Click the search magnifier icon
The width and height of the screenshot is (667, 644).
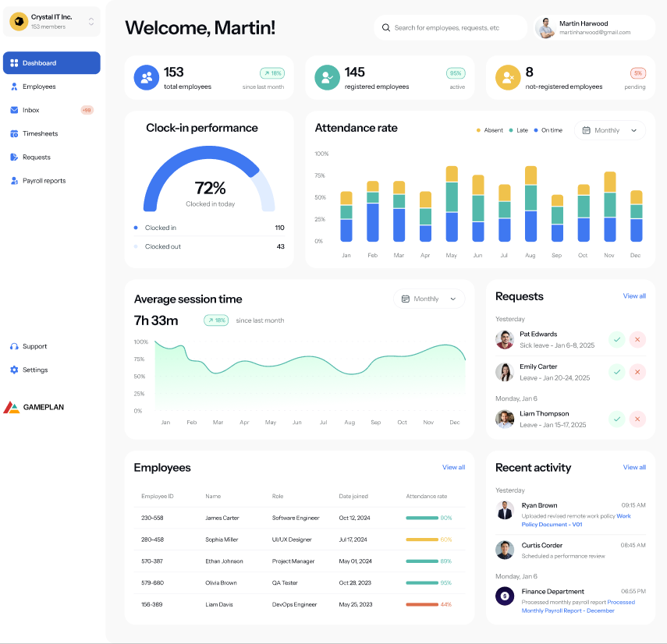tap(385, 28)
